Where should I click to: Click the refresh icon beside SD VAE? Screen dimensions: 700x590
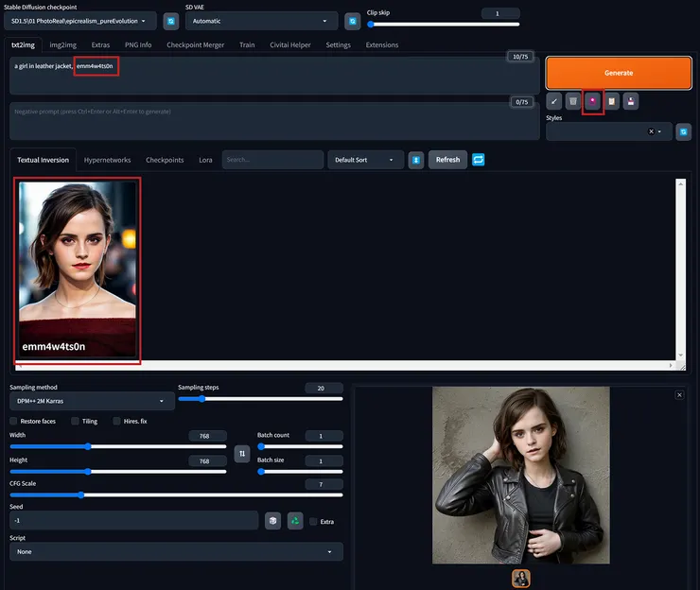[353, 21]
